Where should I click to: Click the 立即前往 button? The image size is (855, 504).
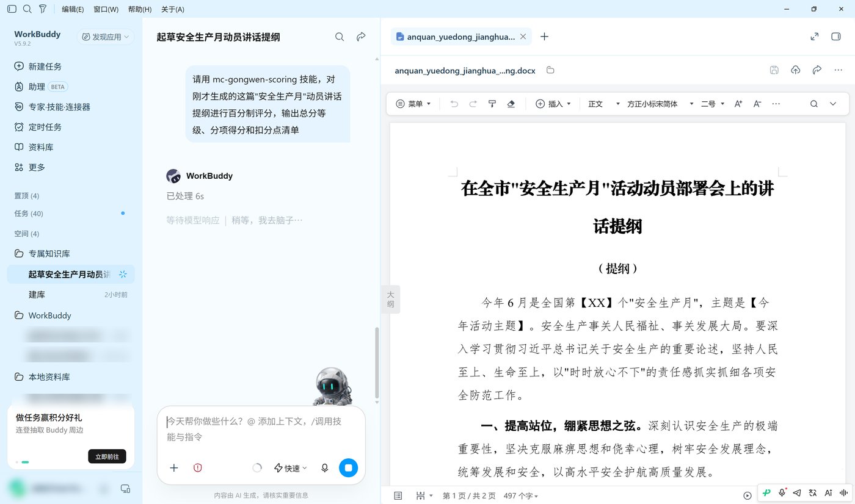107,456
